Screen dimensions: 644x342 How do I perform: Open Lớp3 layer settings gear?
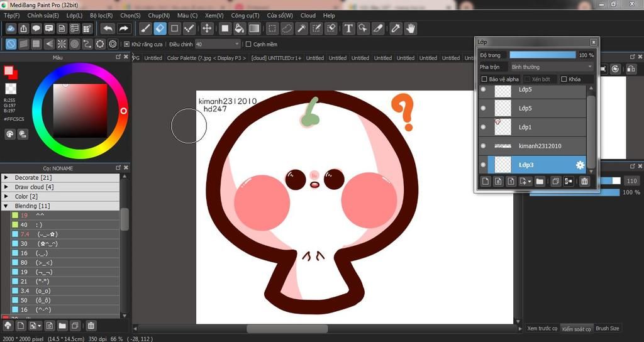coord(580,165)
